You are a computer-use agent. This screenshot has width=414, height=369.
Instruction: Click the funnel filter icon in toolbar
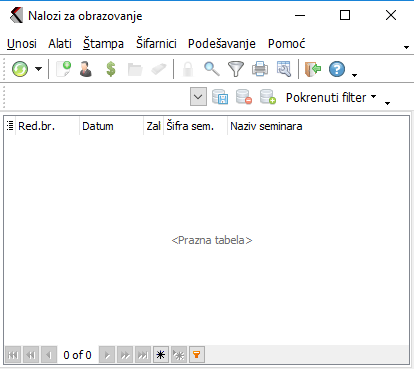point(236,69)
